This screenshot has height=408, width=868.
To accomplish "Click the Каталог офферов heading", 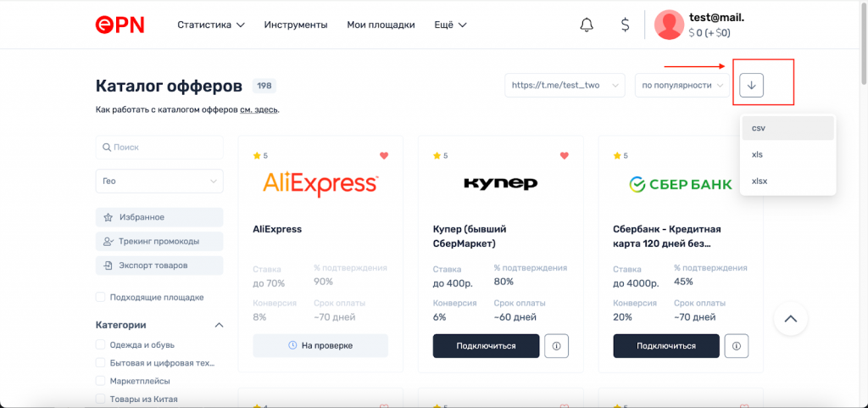I will pyautogui.click(x=169, y=86).
